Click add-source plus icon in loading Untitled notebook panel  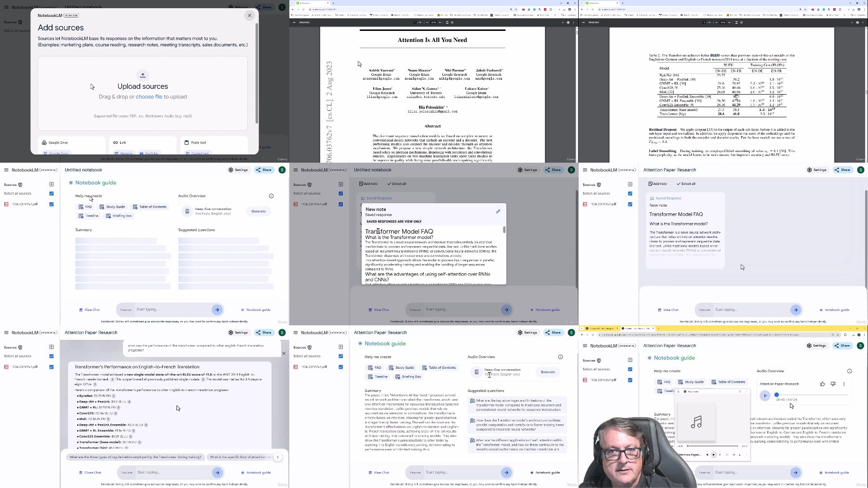click(x=51, y=184)
